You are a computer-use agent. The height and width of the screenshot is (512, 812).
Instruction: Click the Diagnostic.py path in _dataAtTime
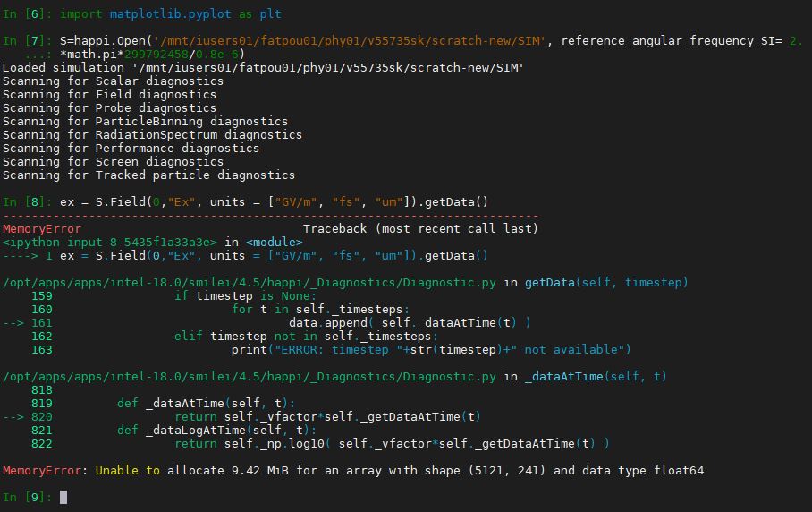coord(250,377)
